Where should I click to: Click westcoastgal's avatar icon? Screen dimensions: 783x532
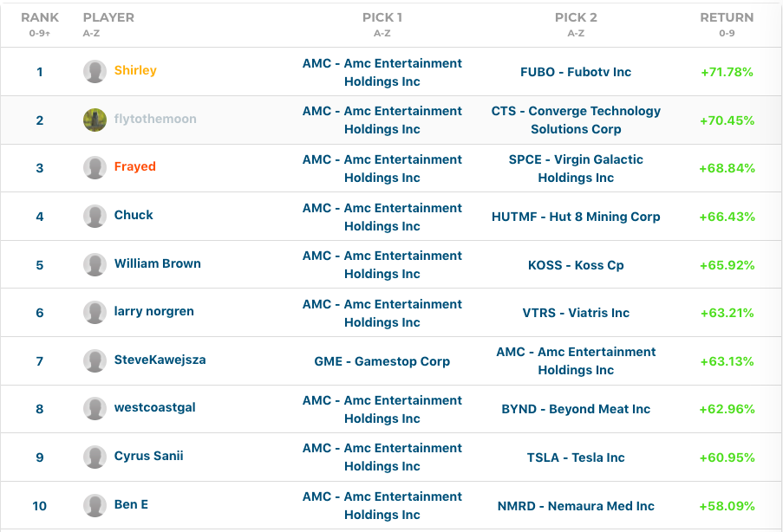click(x=95, y=408)
